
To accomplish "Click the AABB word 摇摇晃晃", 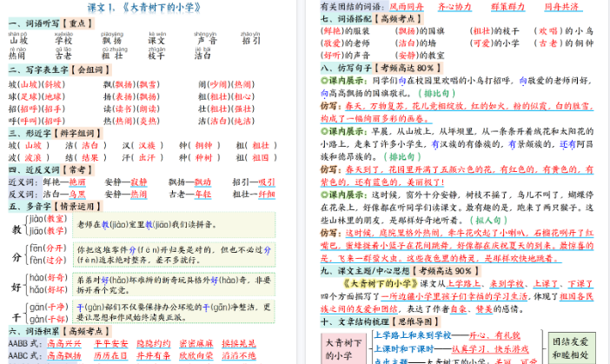I will point(239,344).
